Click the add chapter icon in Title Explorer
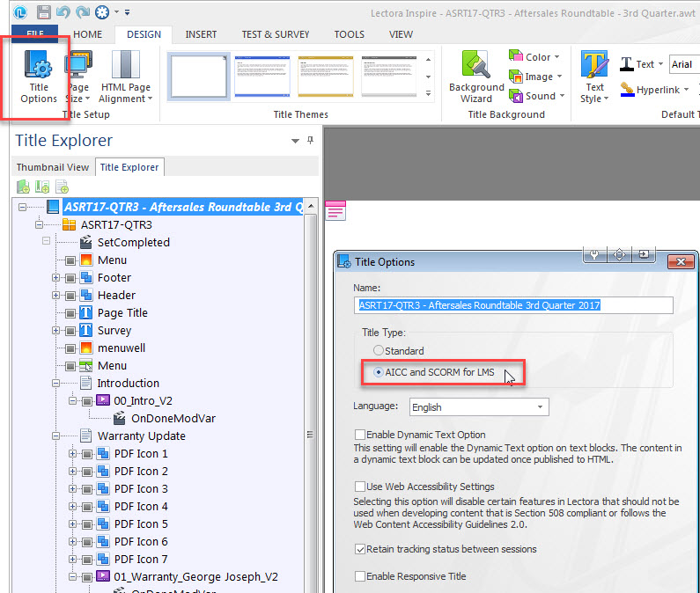Viewport: 700px width, 593px height. pyautogui.click(x=23, y=187)
